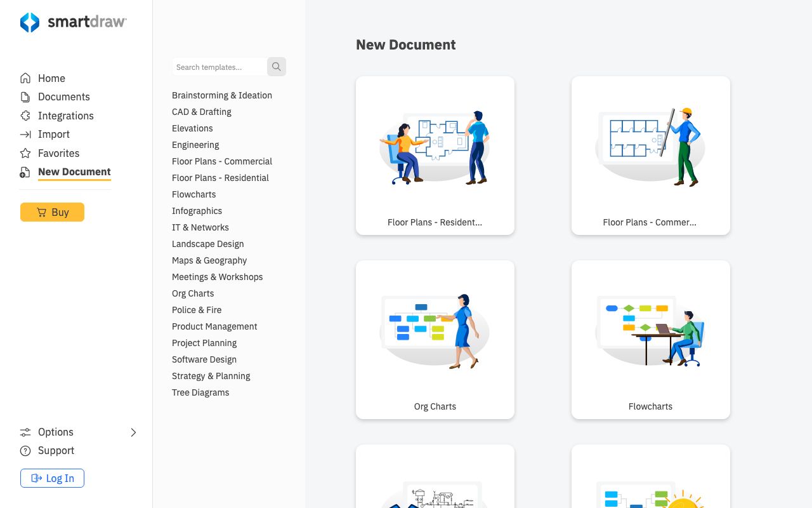Open Floor Plans - Commercial template card

click(x=651, y=156)
